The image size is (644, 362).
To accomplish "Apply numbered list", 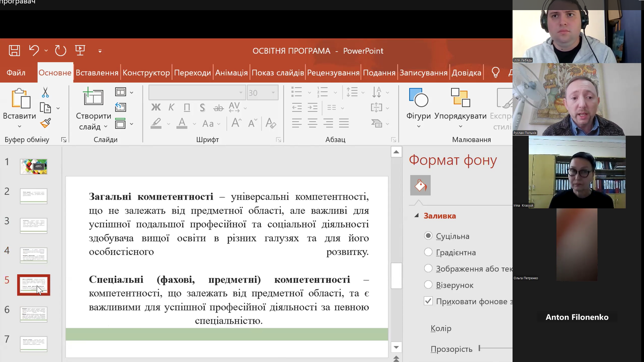I will click(x=322, y=92).
